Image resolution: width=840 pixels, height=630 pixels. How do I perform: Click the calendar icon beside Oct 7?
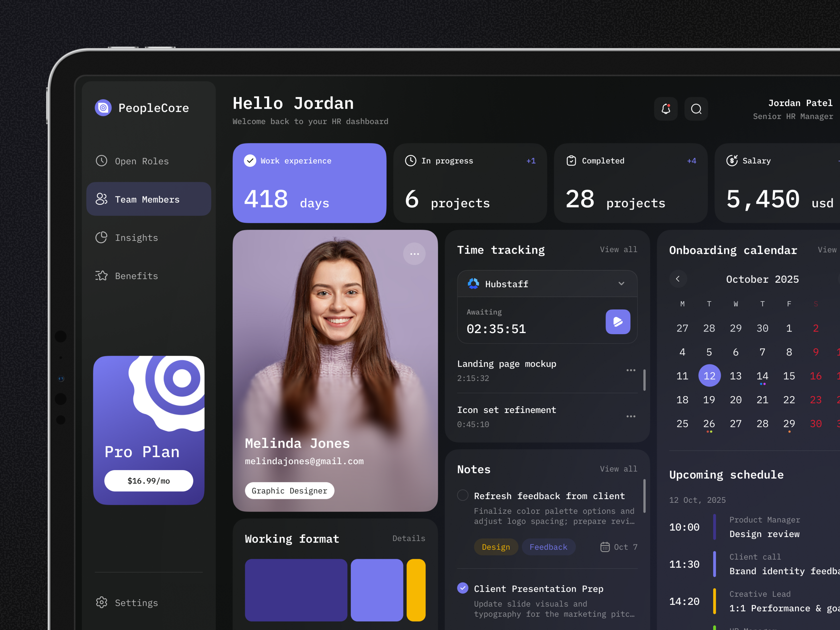click(605, 547)
